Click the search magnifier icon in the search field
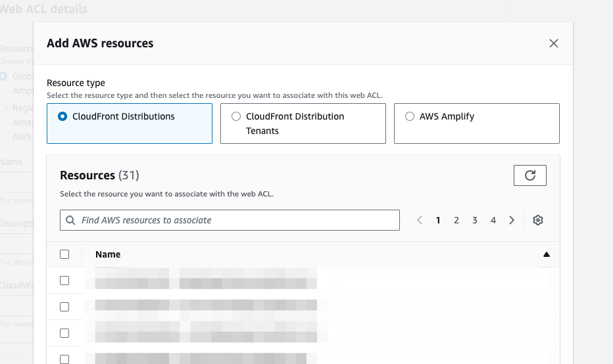This screenshot has height=364, width=613. tap(70, 220)
